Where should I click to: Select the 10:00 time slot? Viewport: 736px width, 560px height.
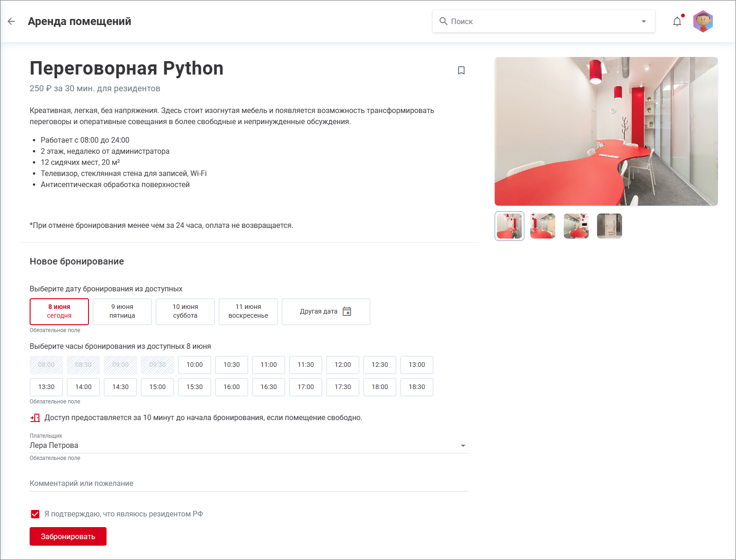[x=195, y=365]
